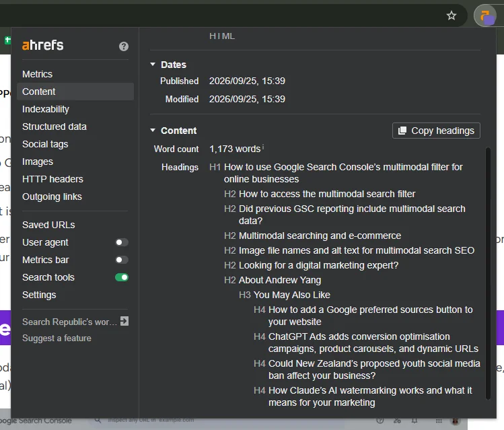
Task: Click 'Looking for a digital marketing expert?' heading
Action: [318, 265]
